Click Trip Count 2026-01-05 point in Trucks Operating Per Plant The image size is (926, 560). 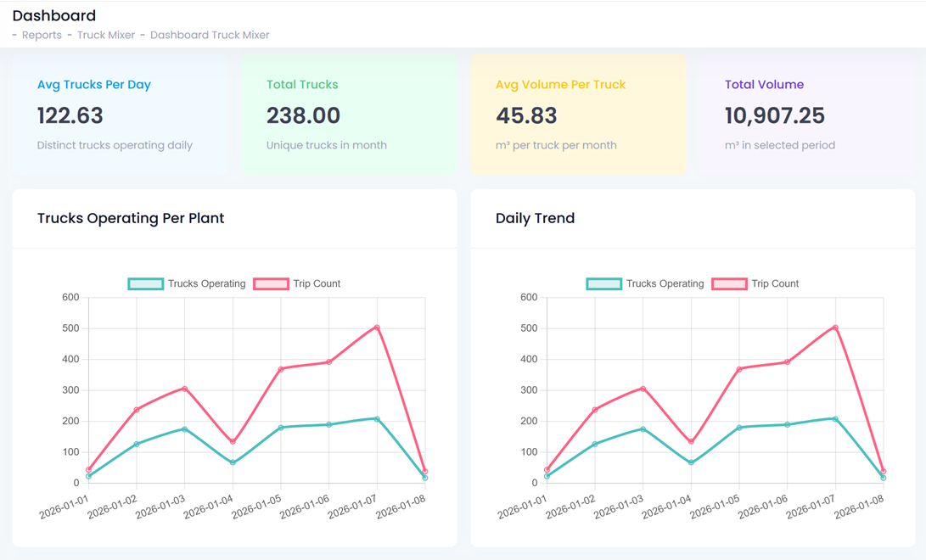[x=281, y=369]
